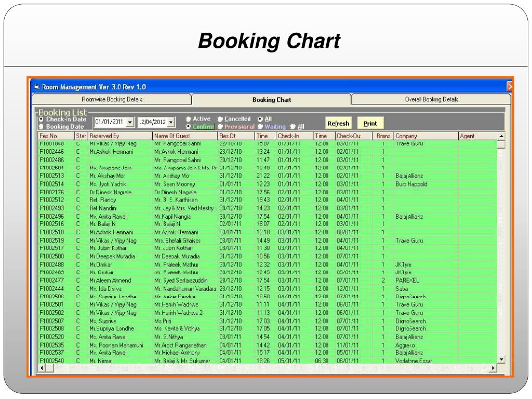Click company cell PAREXEL
Viewport: 532px width, 399px height.
[407, 281]
